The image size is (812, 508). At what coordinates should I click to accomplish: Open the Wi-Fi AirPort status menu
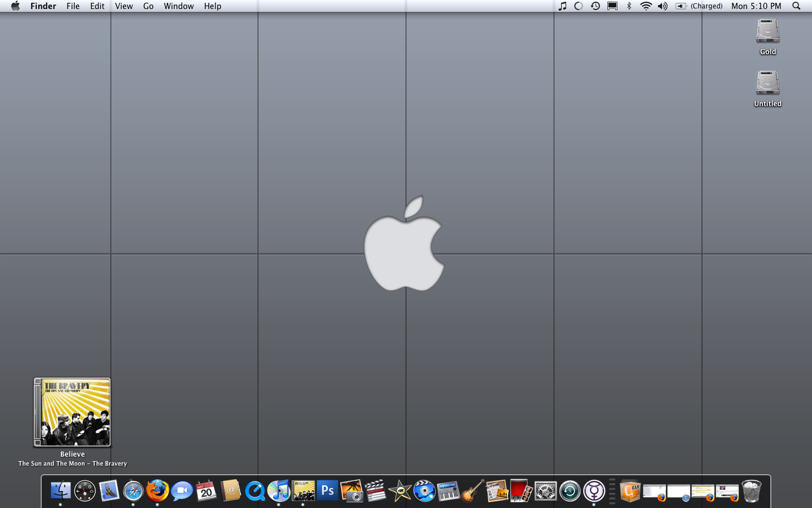pyautogui.click(x=646, y=6)
